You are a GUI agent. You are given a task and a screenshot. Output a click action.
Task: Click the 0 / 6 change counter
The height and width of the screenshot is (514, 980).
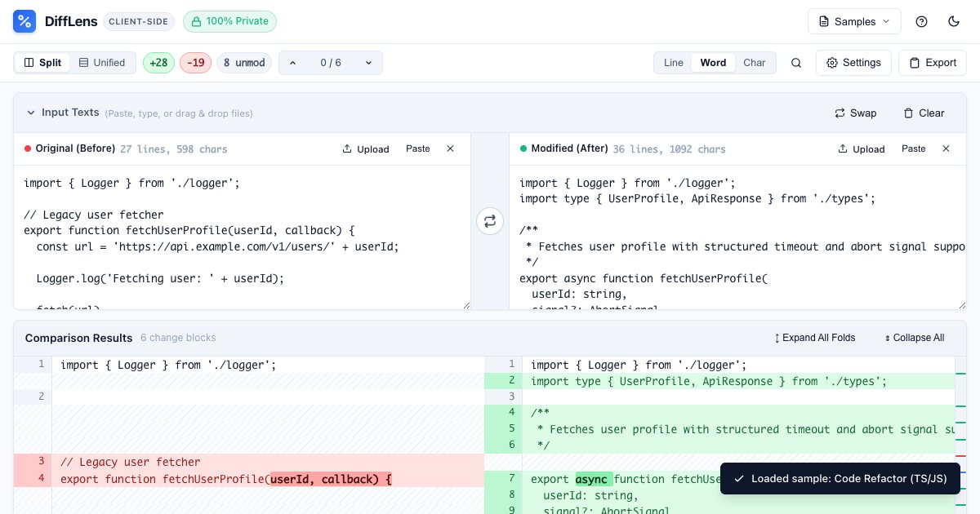pos(331,63)
